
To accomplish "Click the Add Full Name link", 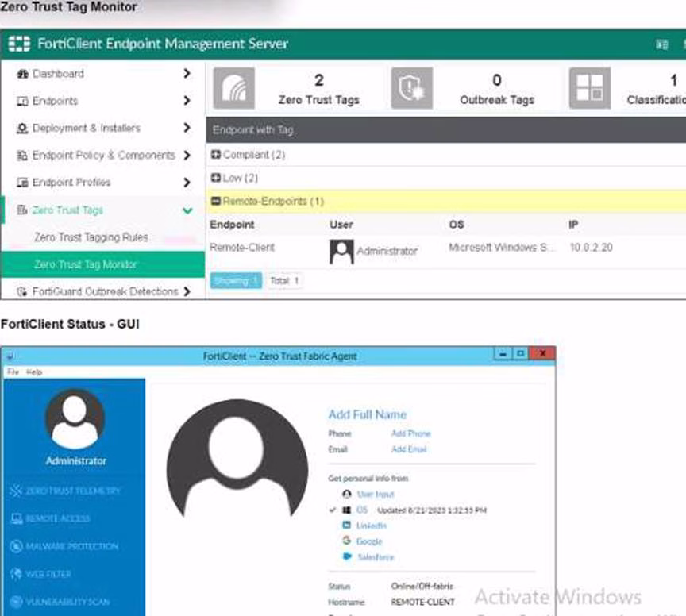I will [x=367, y=414].
